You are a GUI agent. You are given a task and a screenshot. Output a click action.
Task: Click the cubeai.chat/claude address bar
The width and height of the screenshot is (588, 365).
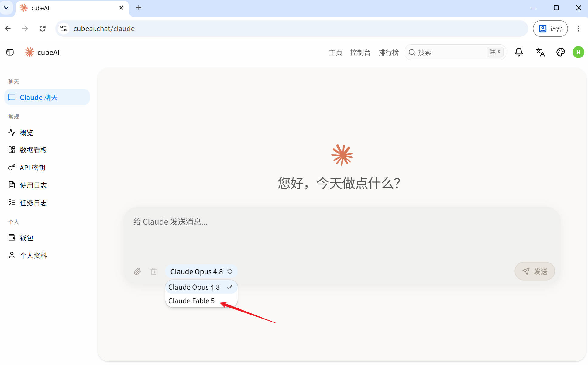292,29
